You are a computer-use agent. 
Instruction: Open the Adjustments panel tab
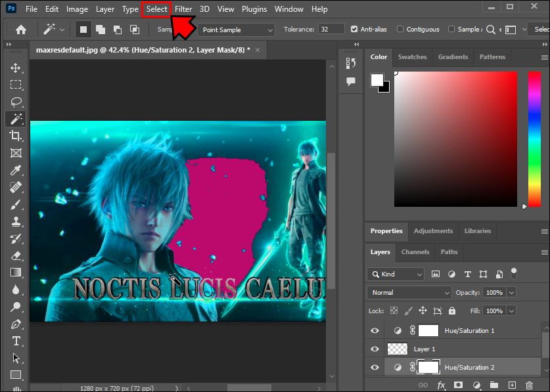tap(433, 231)
